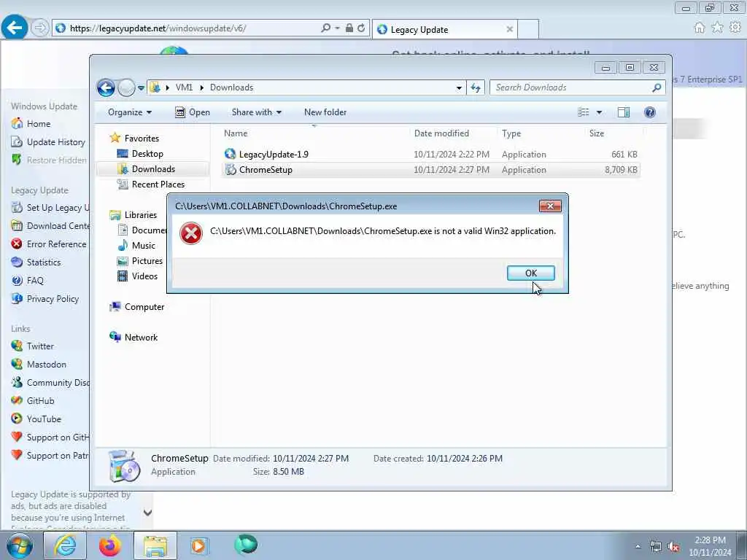Open Recent Places in navigation pane
747x560 pixels.
pos(158,184)
